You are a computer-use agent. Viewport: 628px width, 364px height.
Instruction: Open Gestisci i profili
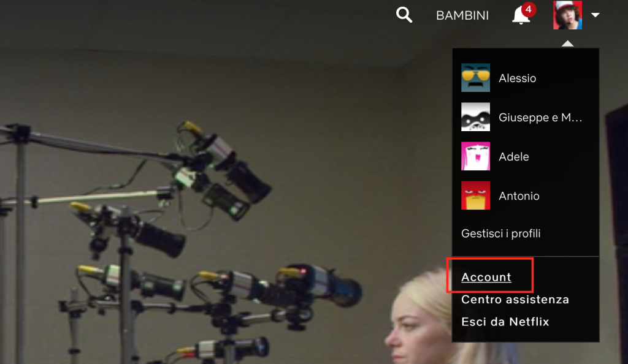tap(500, 233)
